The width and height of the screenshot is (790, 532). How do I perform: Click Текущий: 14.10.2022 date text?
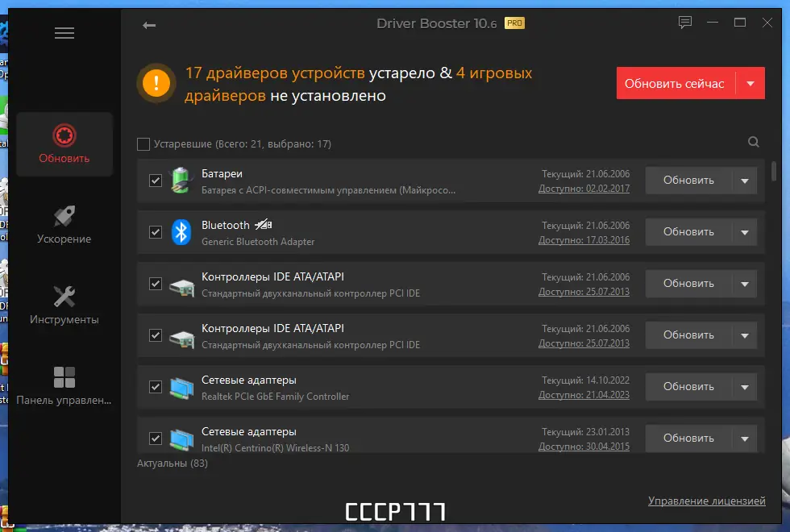585,380
